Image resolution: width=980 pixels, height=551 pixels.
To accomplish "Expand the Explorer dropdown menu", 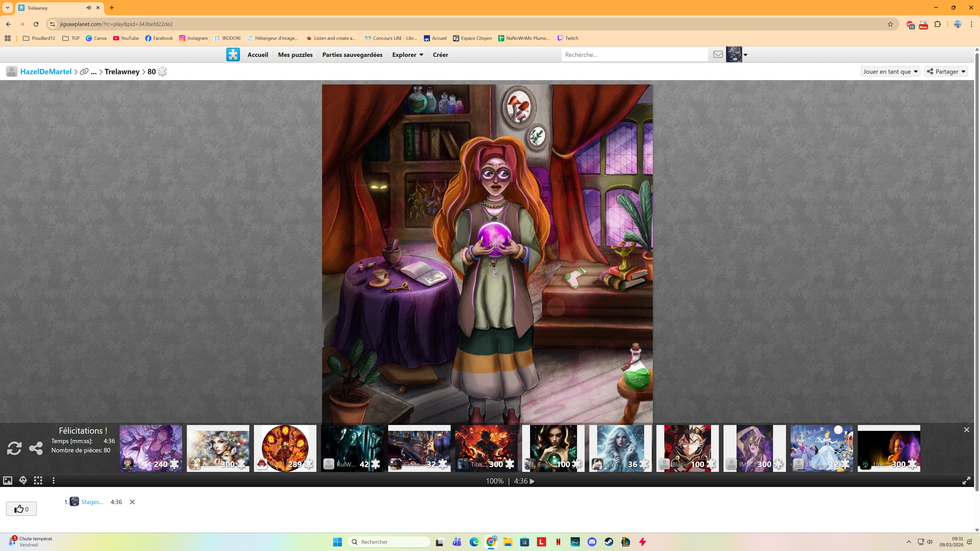I will click(x=408, y=55).
